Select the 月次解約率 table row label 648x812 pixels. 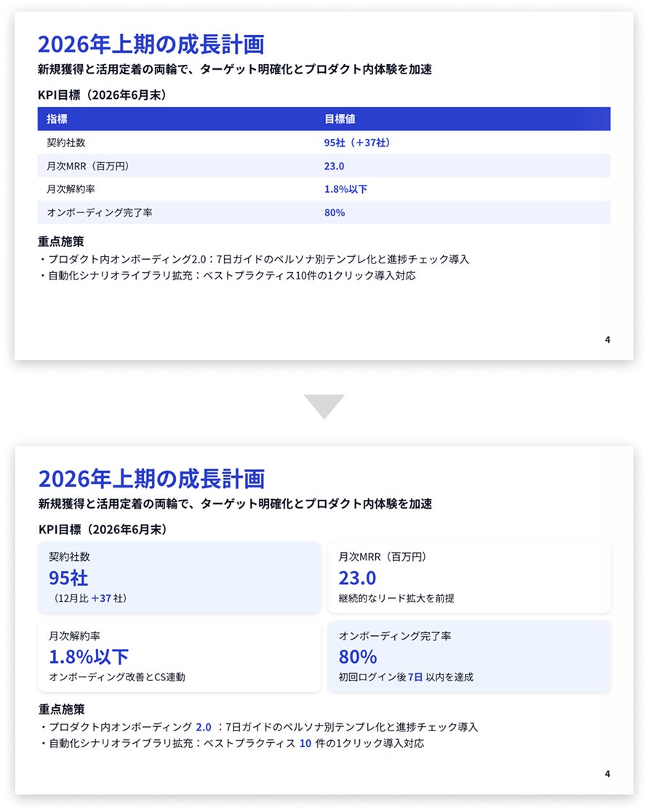[71, 189]
